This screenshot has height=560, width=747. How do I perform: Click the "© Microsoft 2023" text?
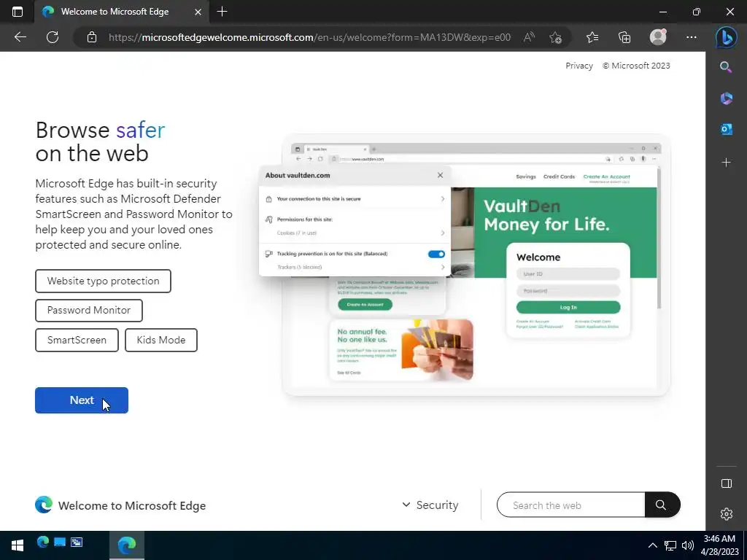(x=636, y=66)
